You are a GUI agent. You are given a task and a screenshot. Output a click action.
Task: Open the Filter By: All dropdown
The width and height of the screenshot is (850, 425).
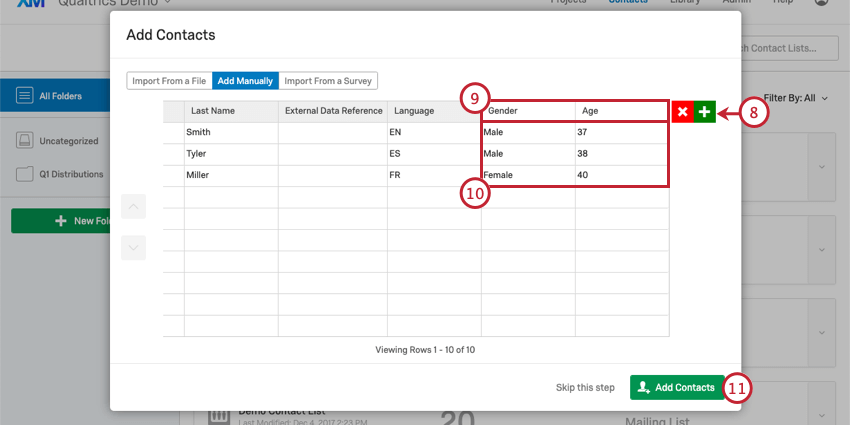795,98
